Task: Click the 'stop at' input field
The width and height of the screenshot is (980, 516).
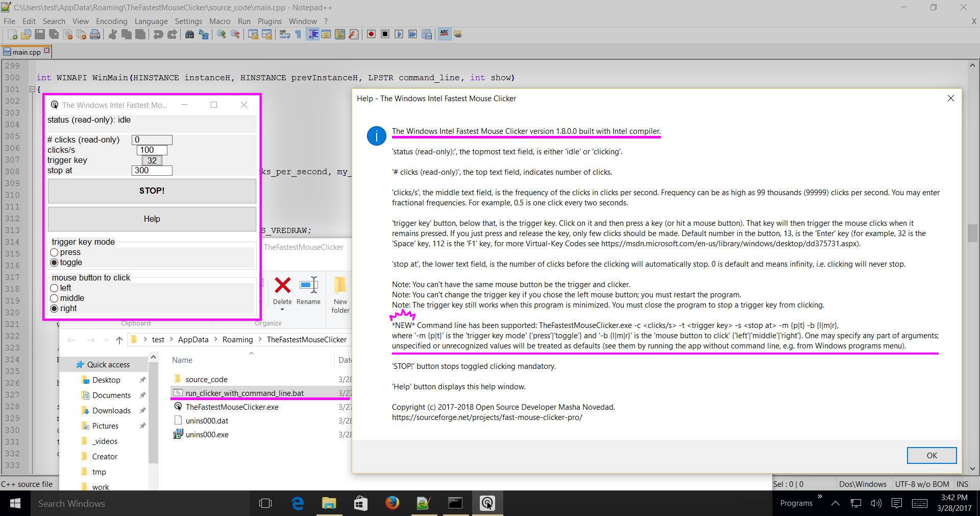Action: pyautogui.click(x=152, y=171)
